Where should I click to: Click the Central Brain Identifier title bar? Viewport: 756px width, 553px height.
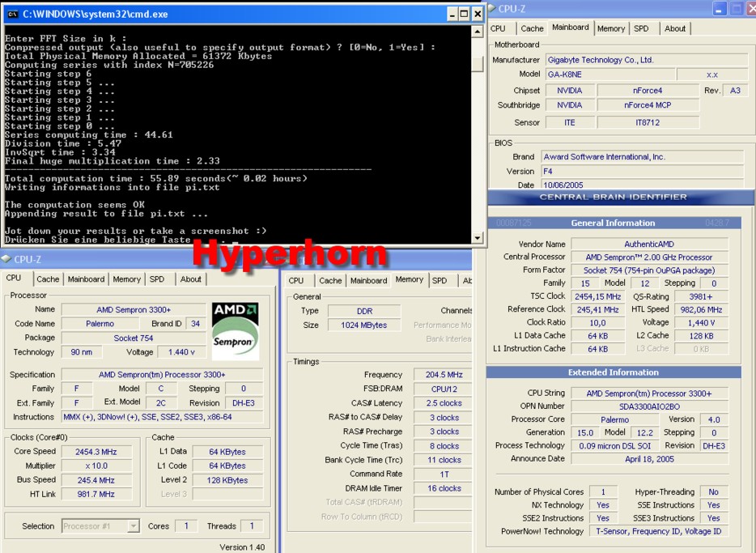click(621, 198)
